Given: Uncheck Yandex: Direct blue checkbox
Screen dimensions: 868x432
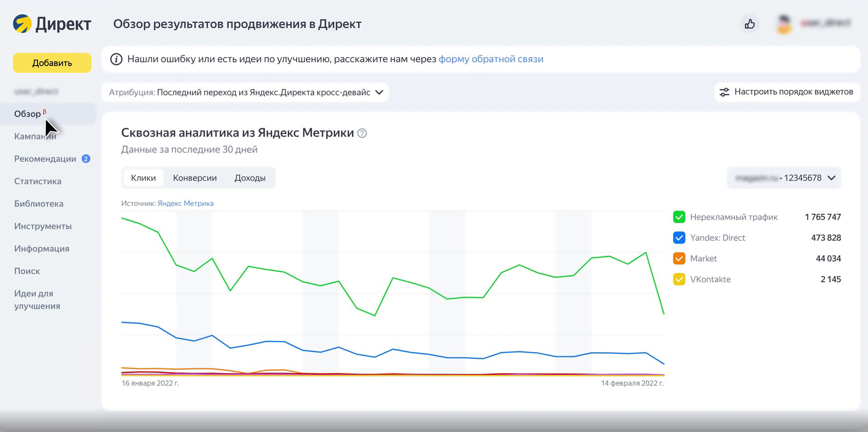Looking at the screenshot, I should click(679, 238).
